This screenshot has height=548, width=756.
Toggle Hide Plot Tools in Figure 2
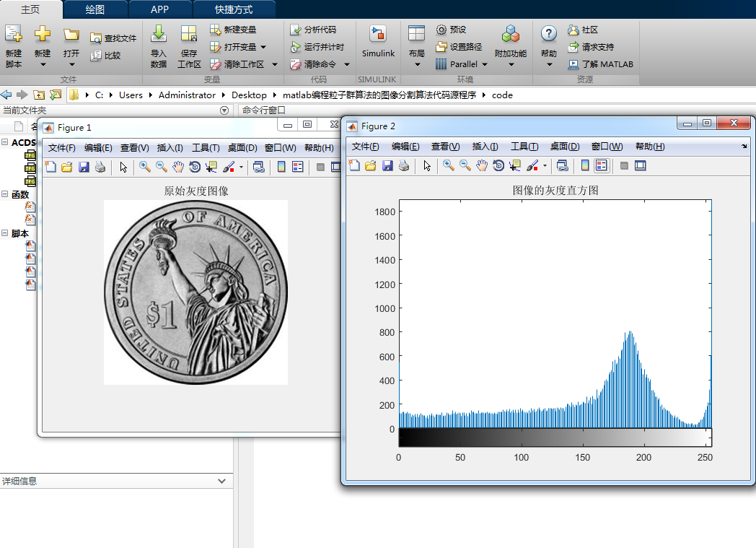pyautogui.click(x=624, y=165)
